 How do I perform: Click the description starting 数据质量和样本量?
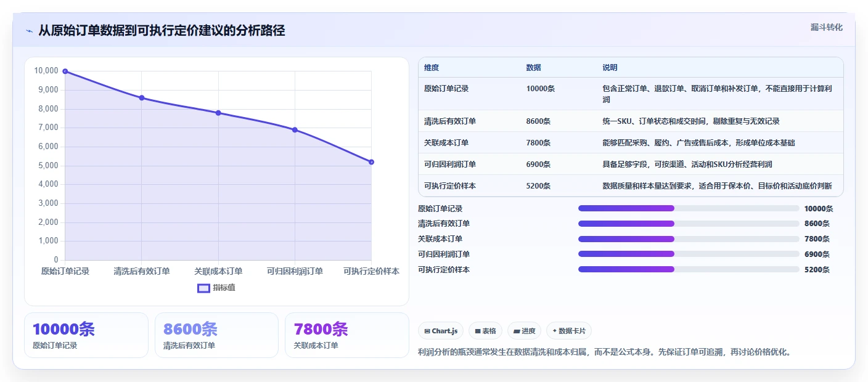(x=717, y=186)
